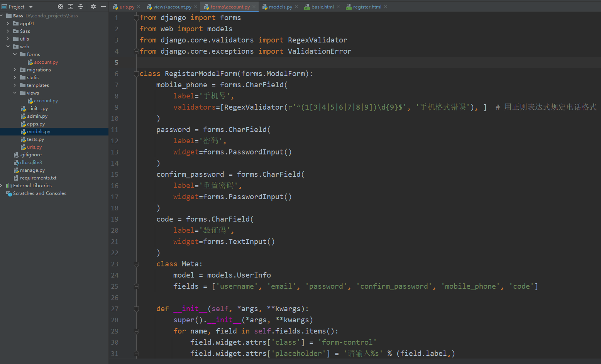601x364 pixels.
Task: Collapse the forms folder arrow
Action: (15, 54)
